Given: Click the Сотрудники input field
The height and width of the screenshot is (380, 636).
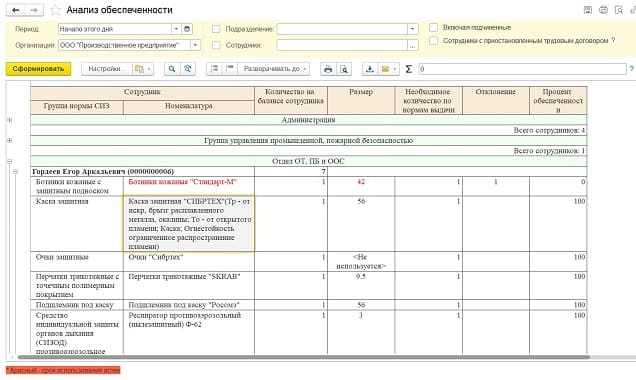Looking at the screenshot, I should (342, 45).
